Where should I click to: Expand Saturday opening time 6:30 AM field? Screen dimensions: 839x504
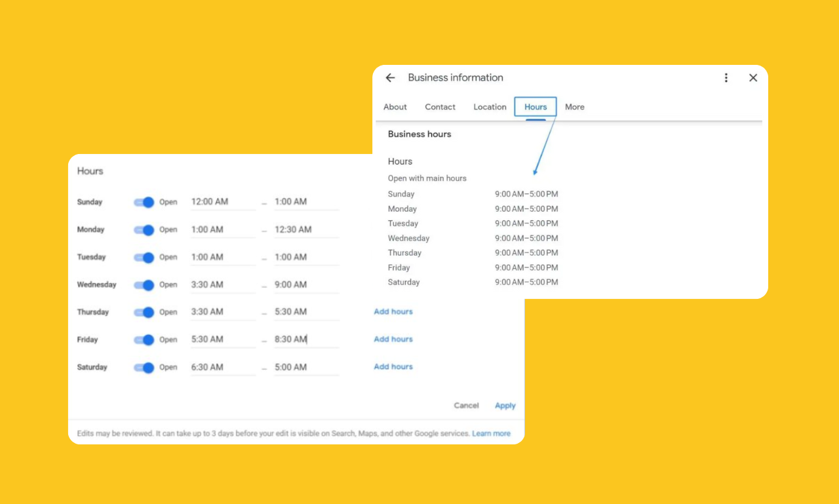pyautogui.click(x=222, y=367)
